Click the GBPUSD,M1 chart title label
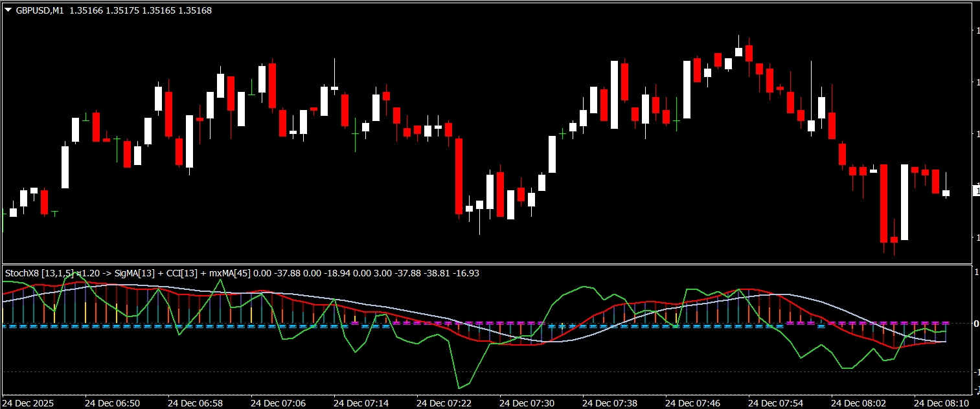 [40, 10]
